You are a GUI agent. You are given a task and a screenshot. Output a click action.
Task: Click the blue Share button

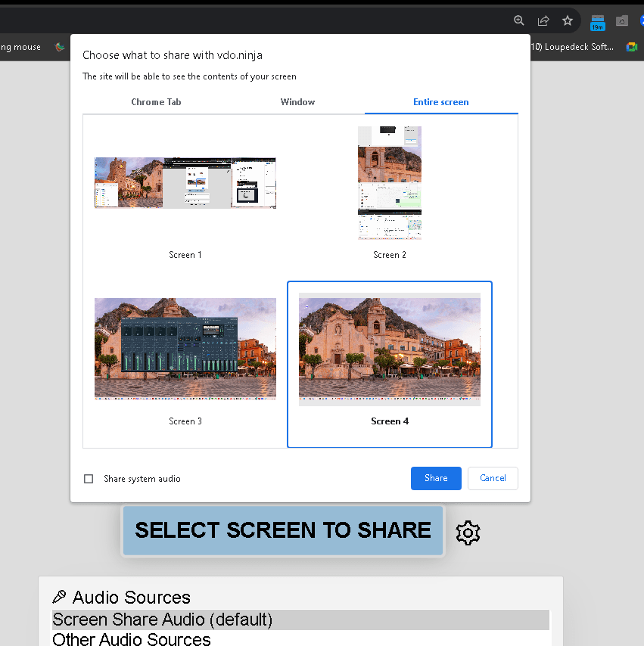coord(436,478)
